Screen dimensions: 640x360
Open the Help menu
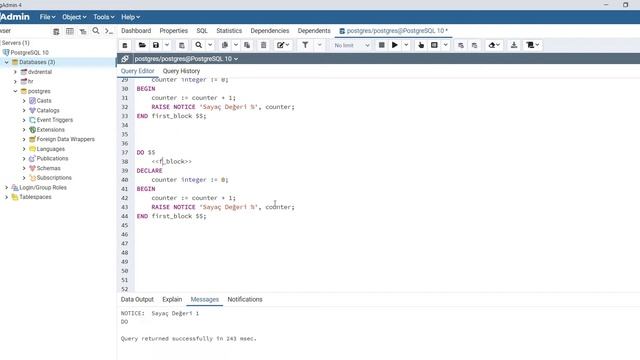pos(130,17)
